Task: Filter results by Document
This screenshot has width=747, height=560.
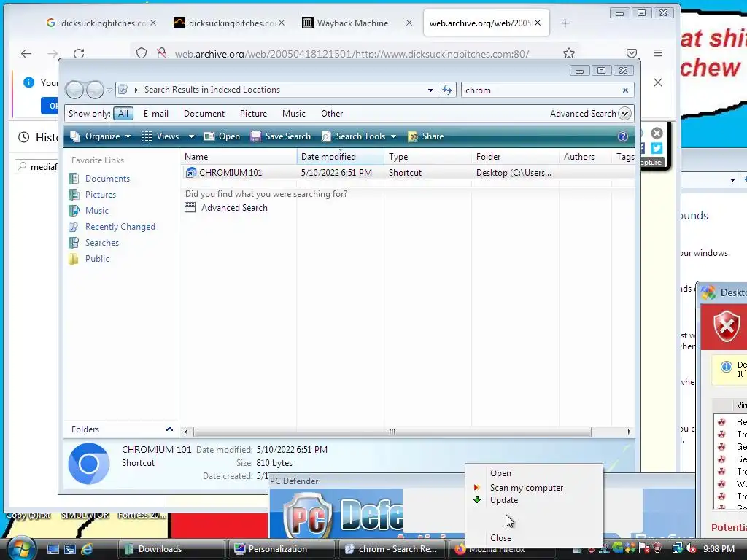Action: (x=204, y=113)
